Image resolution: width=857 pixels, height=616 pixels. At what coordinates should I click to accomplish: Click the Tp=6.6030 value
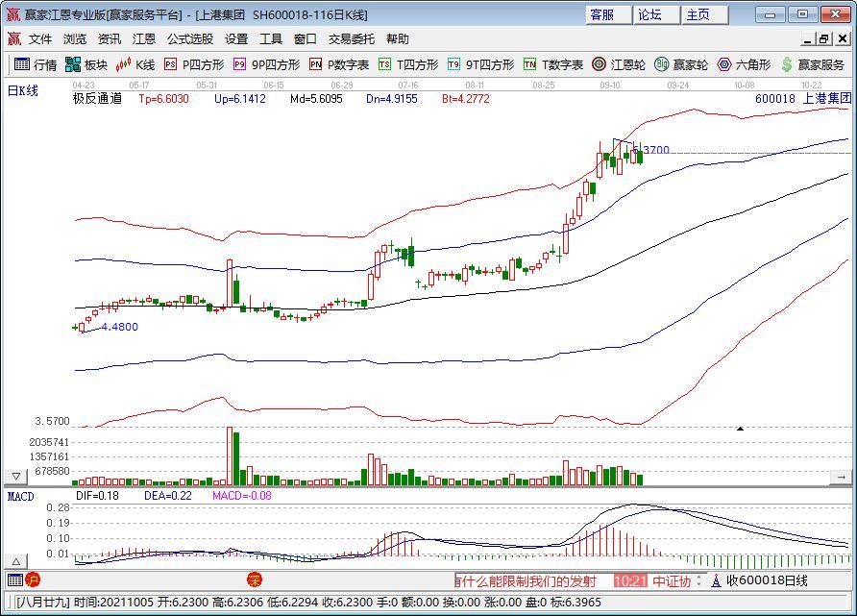click(163, 99)
